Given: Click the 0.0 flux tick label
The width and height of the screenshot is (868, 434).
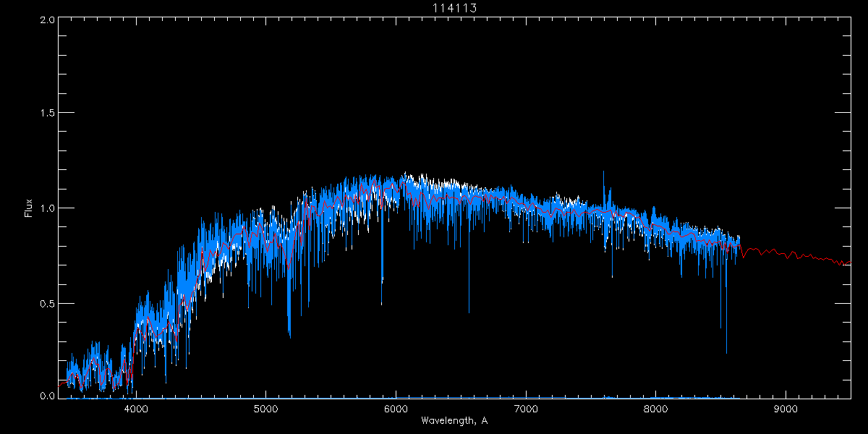Looking at the screenshot, I should (47, 396).
